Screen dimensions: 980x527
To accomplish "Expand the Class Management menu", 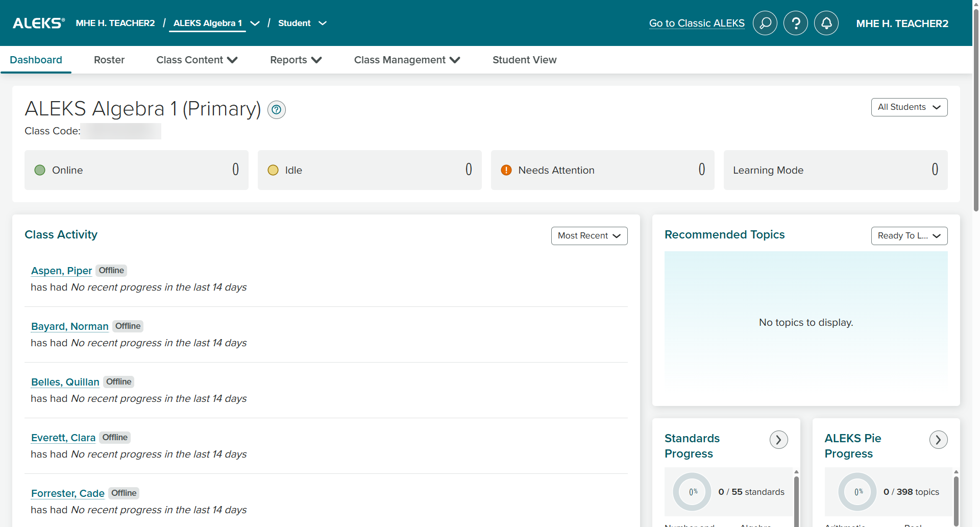I will 407,60.
